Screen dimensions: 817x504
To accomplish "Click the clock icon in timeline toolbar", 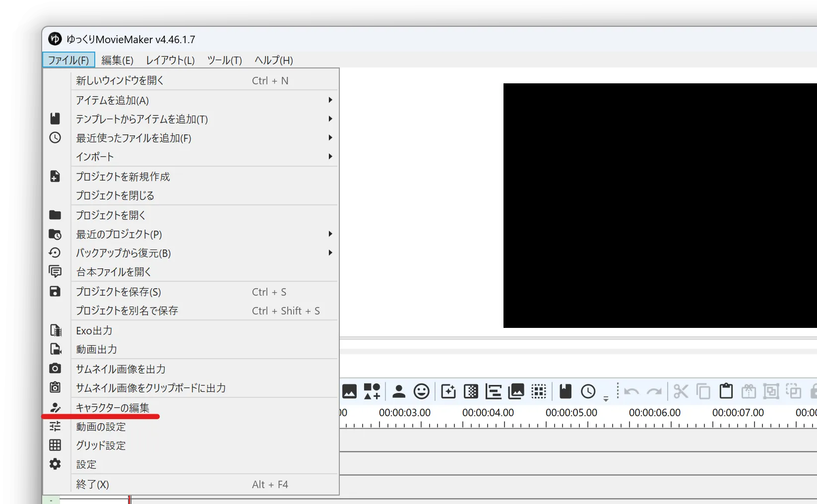I will click(x=588, y=391).
